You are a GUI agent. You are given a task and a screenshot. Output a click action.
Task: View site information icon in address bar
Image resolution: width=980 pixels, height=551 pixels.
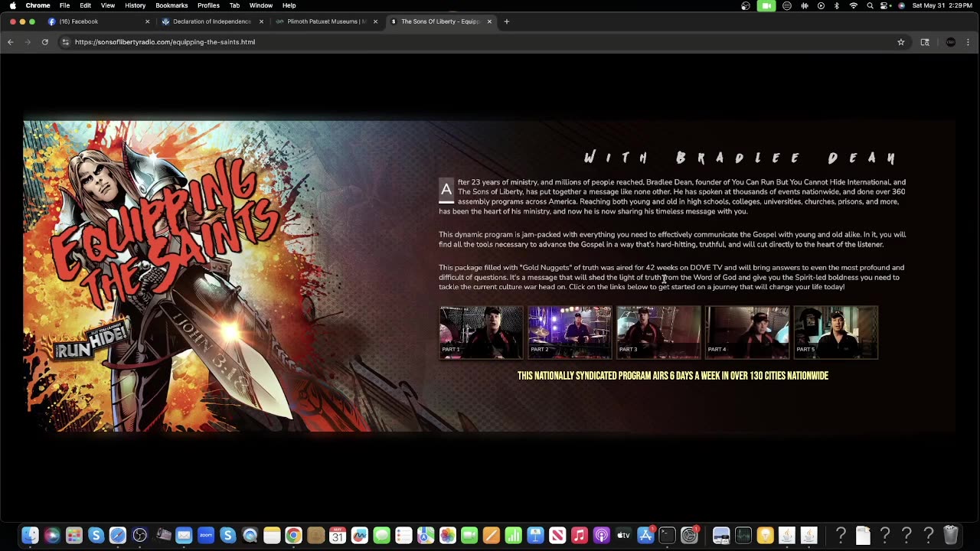66,42
